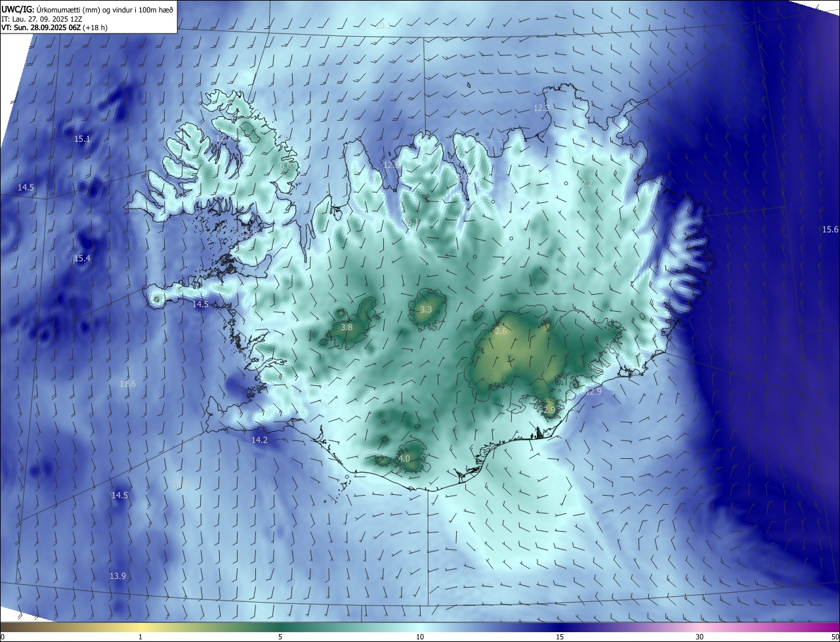The image size is (840, 642).
Task: Click the 'IT: Lau. 27. 09. 2025 12Z' line
Action: (x=41, y=19)
